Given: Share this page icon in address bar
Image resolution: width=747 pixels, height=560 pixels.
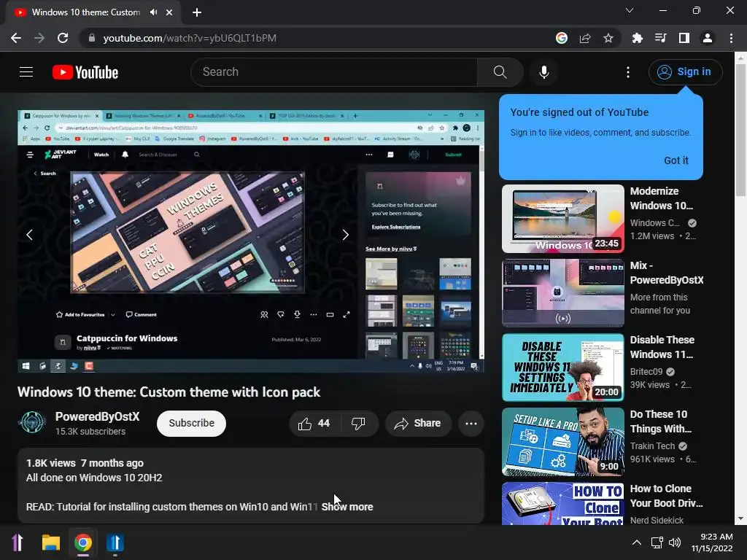Looking at the screenshot, I should [x=585, y=38].
